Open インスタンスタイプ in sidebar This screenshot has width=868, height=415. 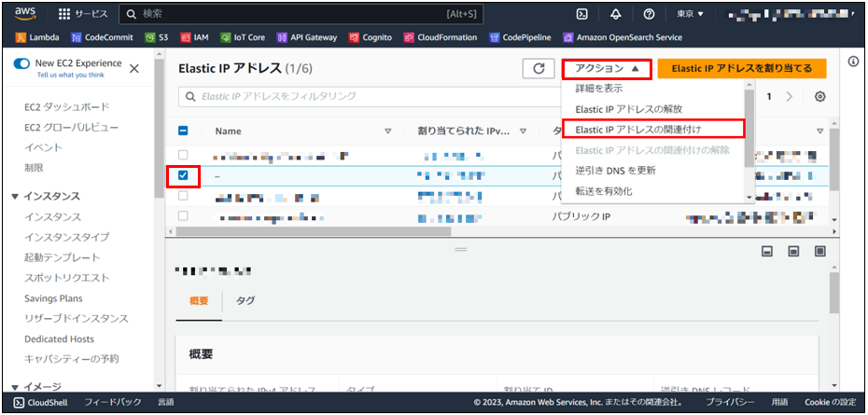66,237
